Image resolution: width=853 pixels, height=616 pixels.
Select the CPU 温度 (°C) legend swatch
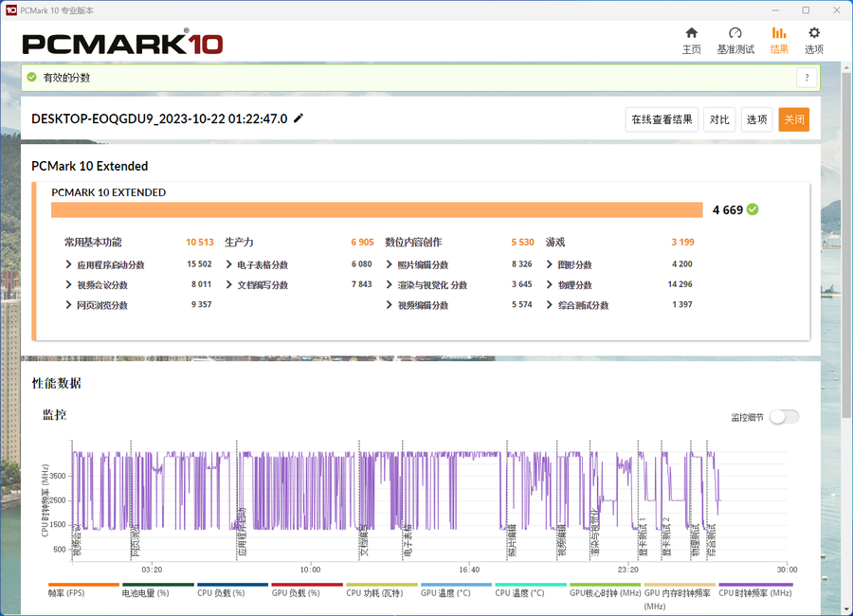click(531, 585)
